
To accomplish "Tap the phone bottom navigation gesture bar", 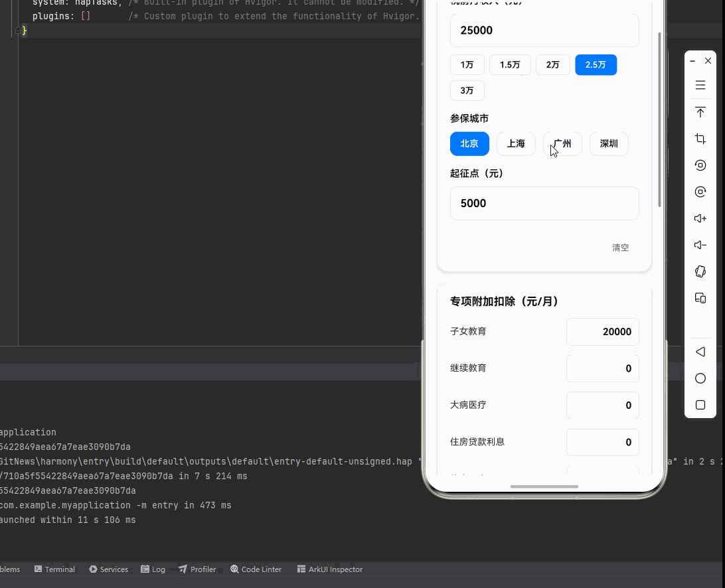I will pos(544,486).
